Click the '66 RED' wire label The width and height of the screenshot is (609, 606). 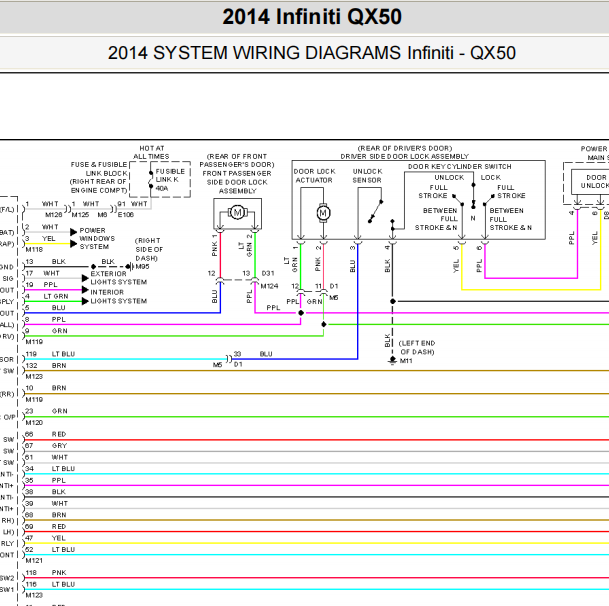point(46,434)
